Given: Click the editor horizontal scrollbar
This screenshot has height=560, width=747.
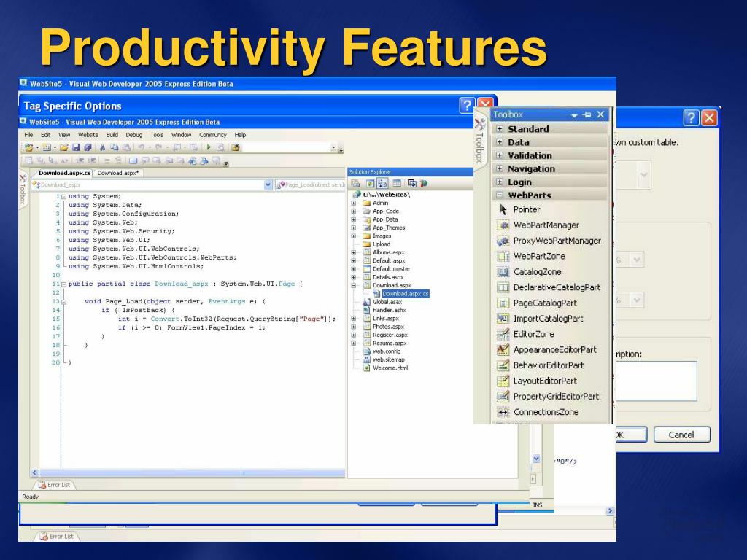Looking at the screenshot, I should [x=188, y=472].
